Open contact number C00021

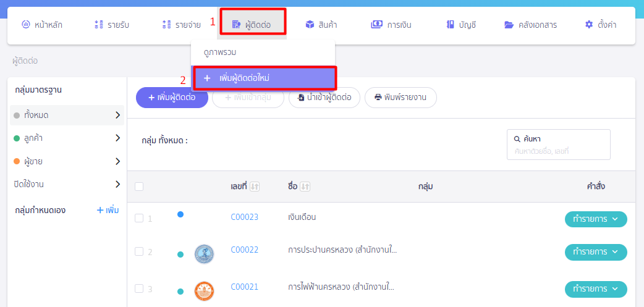pos(244,287)
